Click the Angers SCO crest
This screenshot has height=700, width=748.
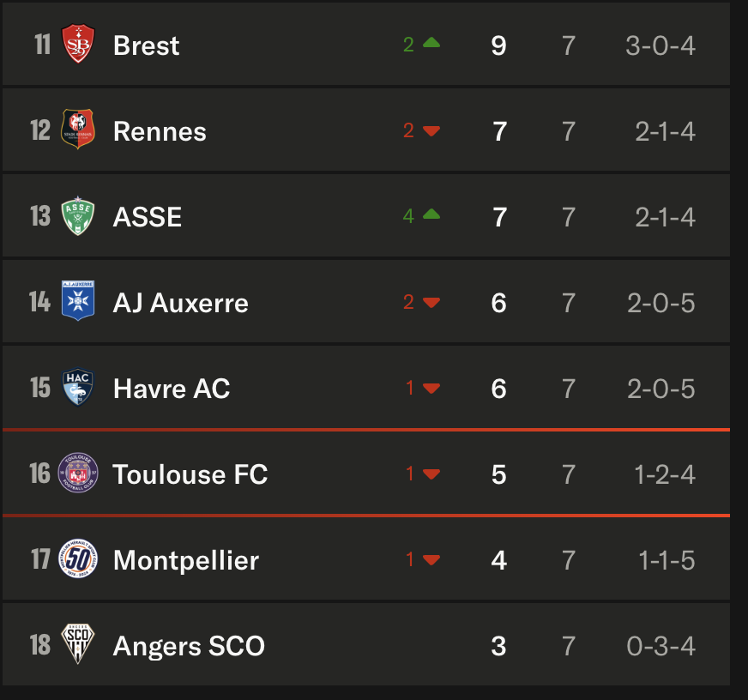pyautogui.click(x=78, y=643)
